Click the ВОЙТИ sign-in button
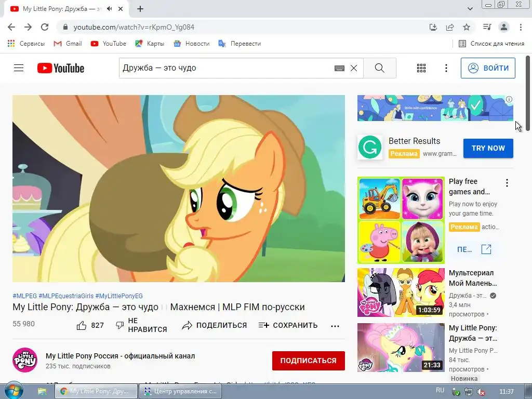 [488, 68]
